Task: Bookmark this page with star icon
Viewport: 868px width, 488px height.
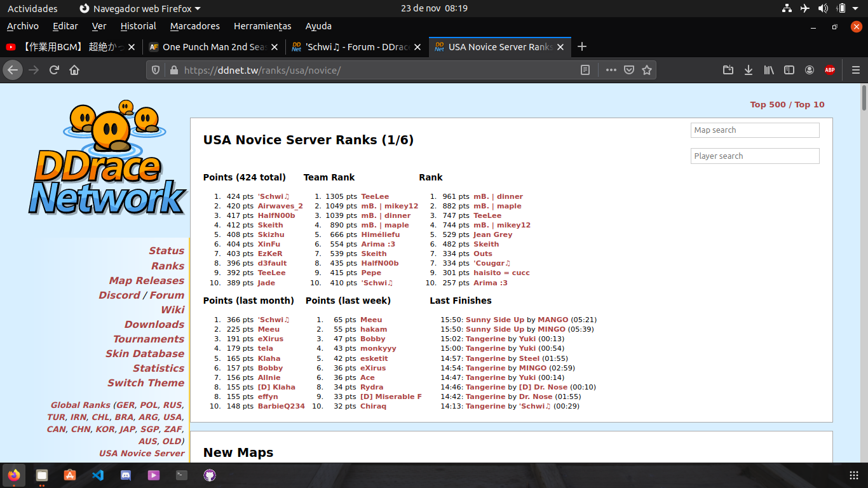Action: [646, 70]
